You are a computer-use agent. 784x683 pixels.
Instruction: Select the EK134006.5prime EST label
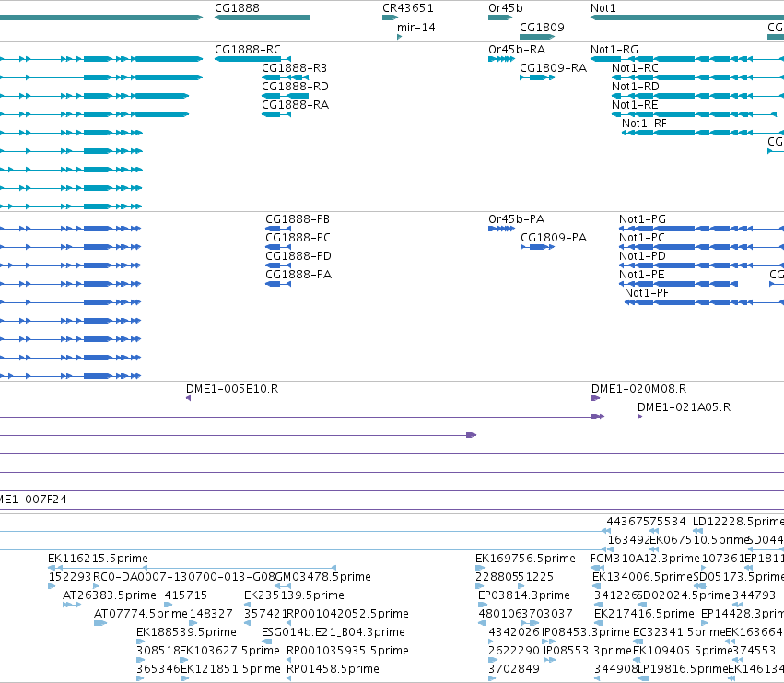point(642,577)
